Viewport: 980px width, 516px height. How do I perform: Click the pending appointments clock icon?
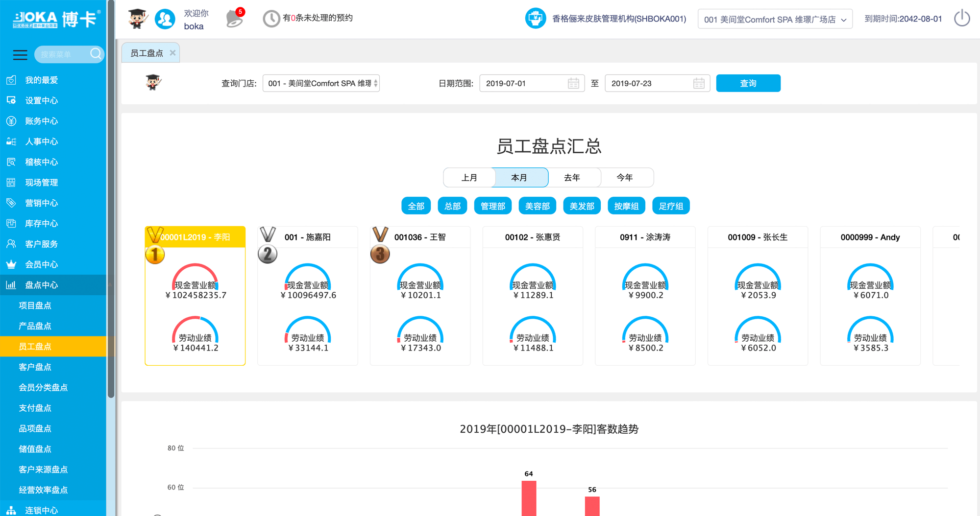pos(271,19)
